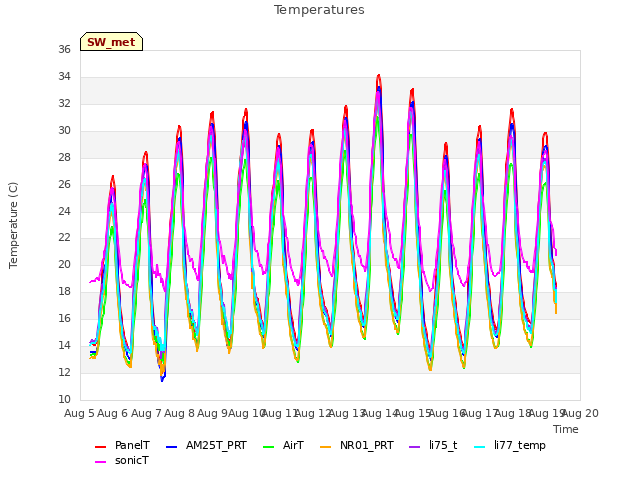Click the Aug 13 x-axis label
640x480 pixels.
tap(347, 413)
